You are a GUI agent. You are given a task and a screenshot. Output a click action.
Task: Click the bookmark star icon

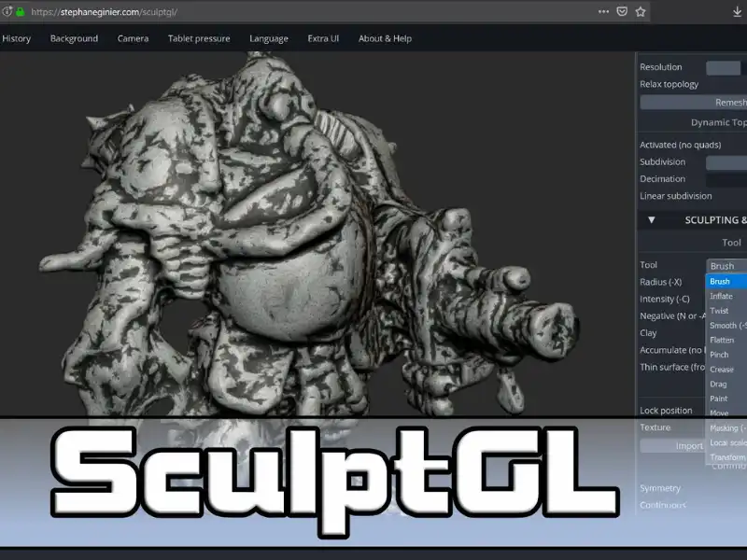641,12
